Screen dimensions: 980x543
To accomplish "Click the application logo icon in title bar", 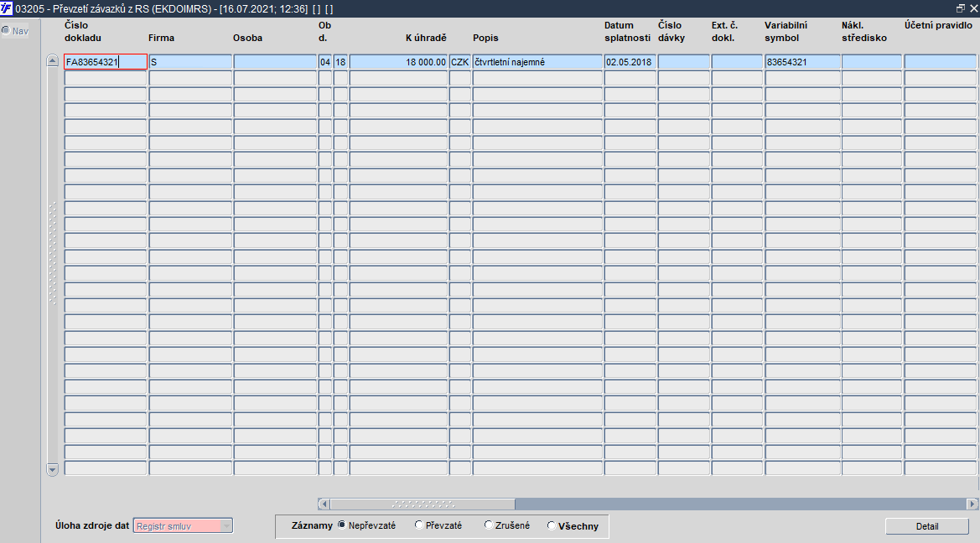I will coord(6,8).
